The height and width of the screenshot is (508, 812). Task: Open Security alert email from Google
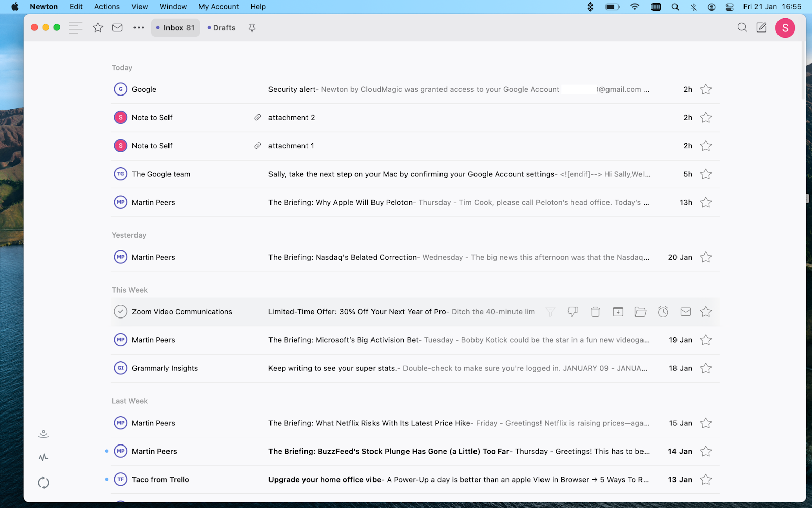[x=415, y=89]
